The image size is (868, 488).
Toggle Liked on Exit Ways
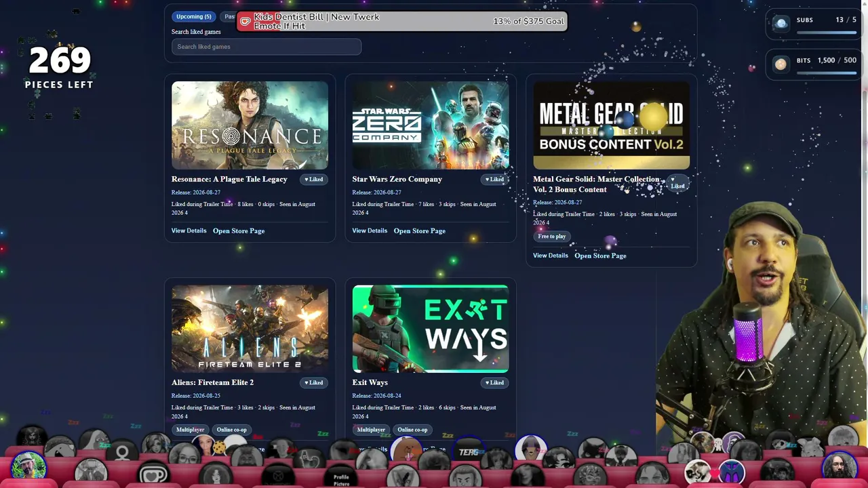pos(494,383)
